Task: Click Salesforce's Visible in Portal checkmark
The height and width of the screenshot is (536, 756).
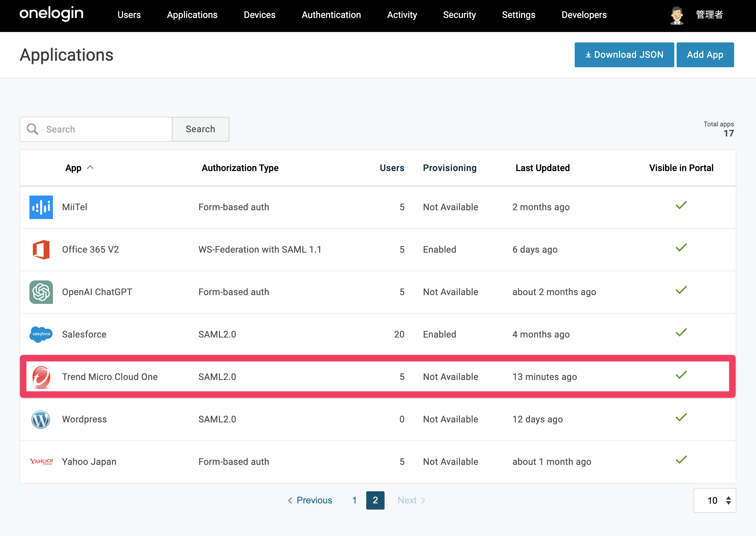Action: pos(681,333)
